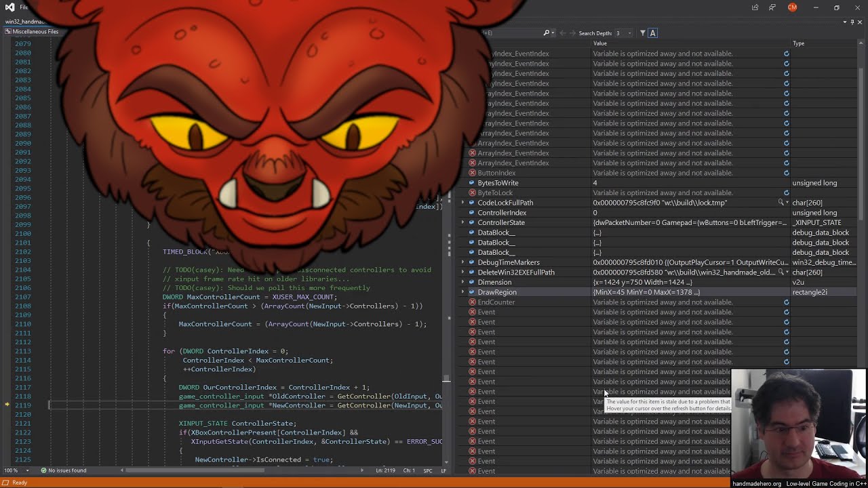Open the Send Feedback icon
The width and height of the screenshot is (868, 488).
pos(772,7)
